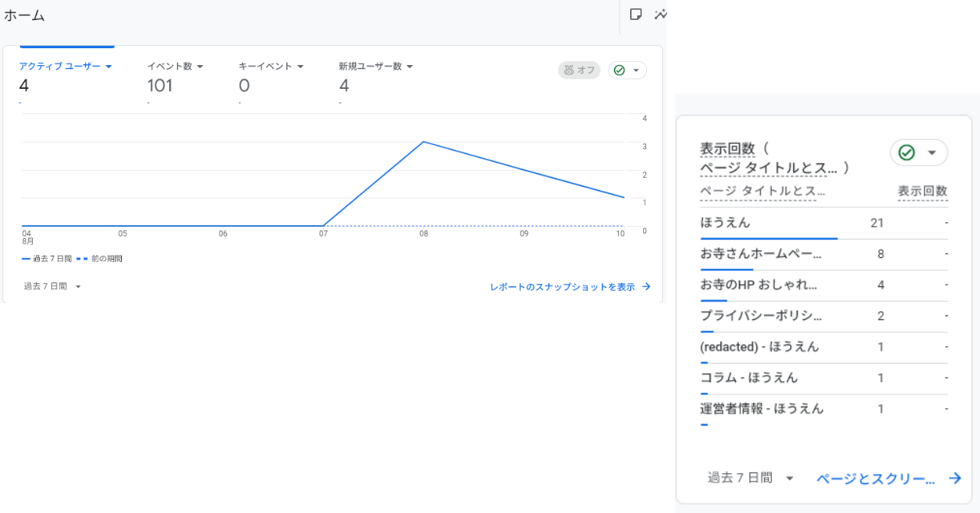Screen dimensions: 980x513
Task: Change 過去 7 日間 range in main card
Action: pyautogui.click(x=52, y=286)
